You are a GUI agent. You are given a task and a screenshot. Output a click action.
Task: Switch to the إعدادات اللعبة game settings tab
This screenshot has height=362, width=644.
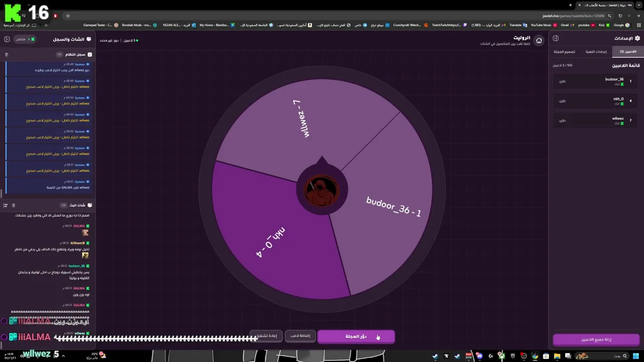596,52
